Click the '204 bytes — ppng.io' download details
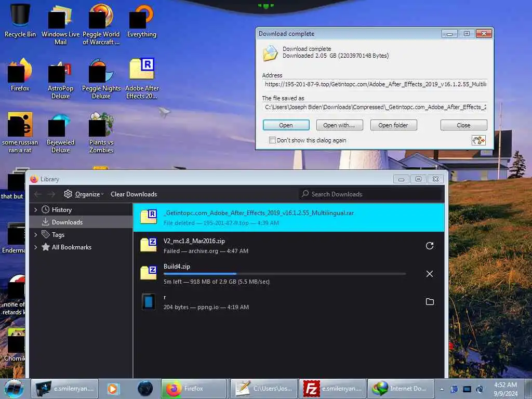Viewport: 532px width, 399px height. [206, 307]
